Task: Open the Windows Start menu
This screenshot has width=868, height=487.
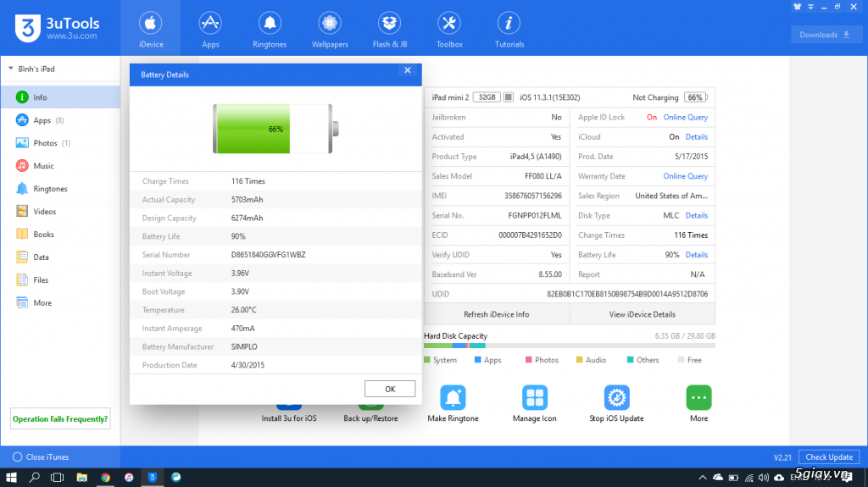Action: click(11, 477)
